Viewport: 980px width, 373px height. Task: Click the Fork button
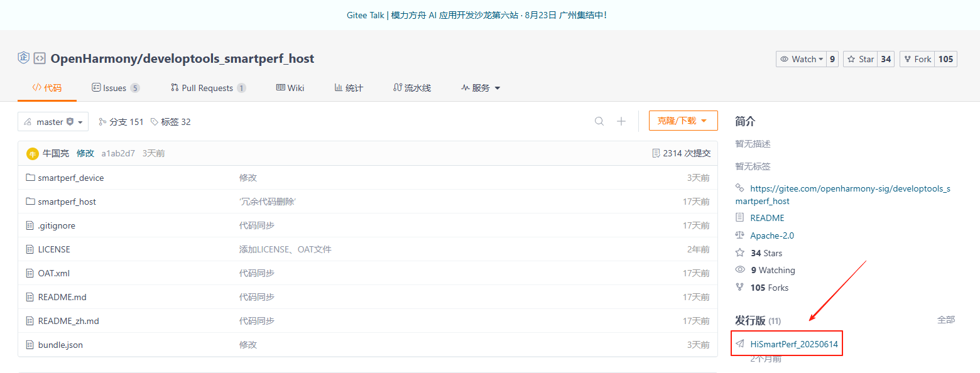coord(917,59)
